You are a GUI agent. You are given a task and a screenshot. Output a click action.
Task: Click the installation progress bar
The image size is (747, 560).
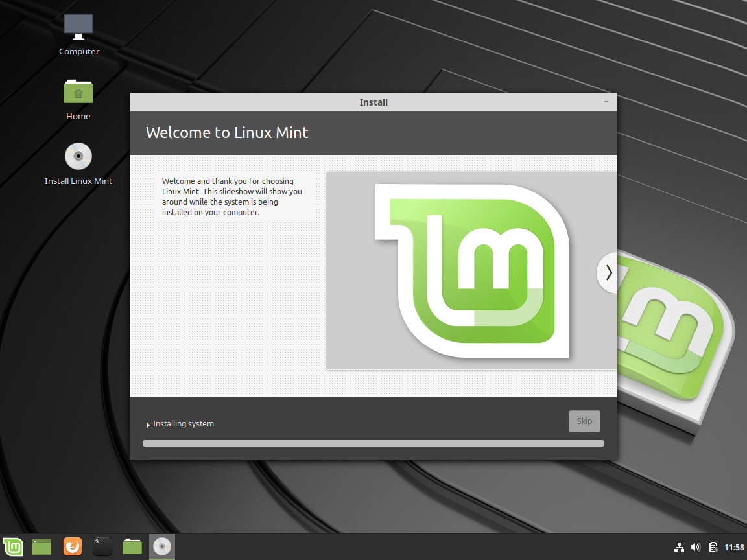373,443
